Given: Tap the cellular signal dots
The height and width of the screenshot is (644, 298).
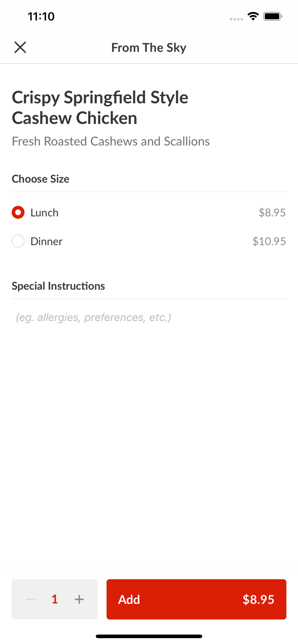Looking at the screenshot, I should (x=236, y=18).
